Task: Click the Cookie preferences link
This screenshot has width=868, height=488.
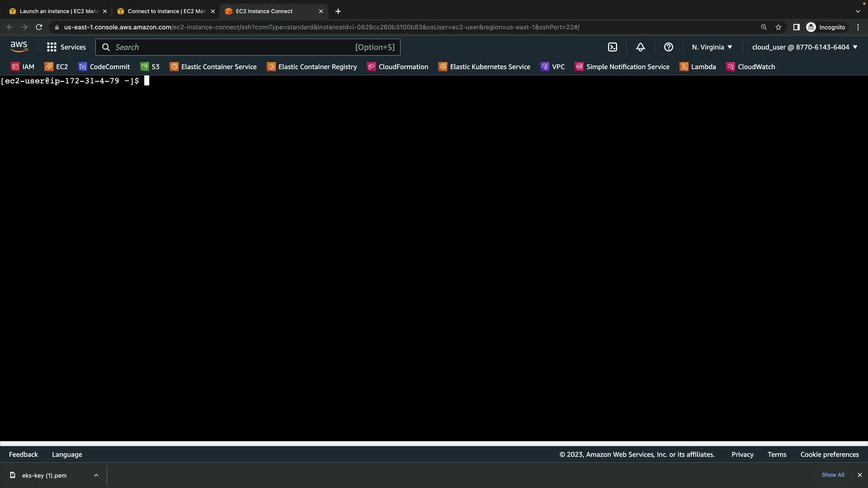Action: tap(830, 455)
